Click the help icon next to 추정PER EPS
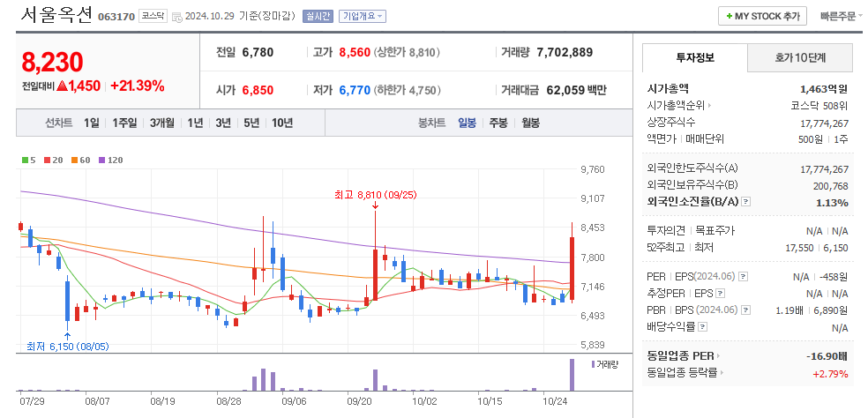 click(721, 293)
